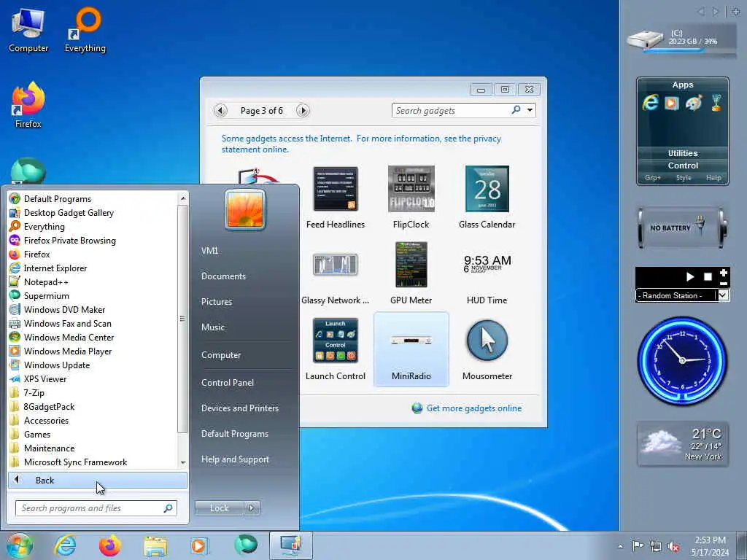Increase radio gadget volume with the plus button
Screen dimensions: 747x560
pyautogui.click(x=724, y=273)
